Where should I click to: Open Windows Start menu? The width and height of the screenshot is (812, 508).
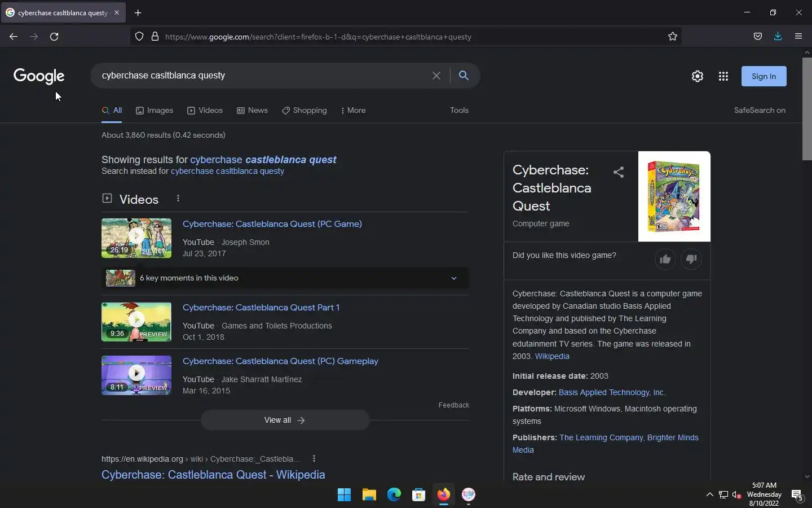tap(344, 495)
